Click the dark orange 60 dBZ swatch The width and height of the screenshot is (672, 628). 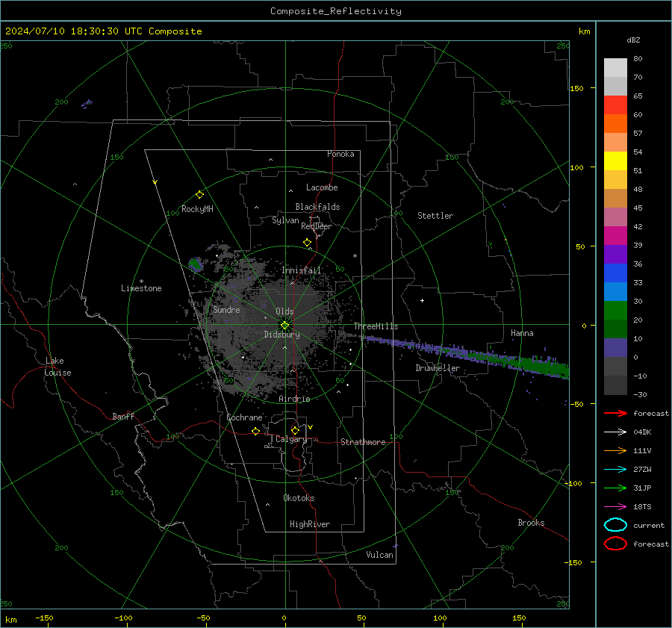click(x=615, y=124)
